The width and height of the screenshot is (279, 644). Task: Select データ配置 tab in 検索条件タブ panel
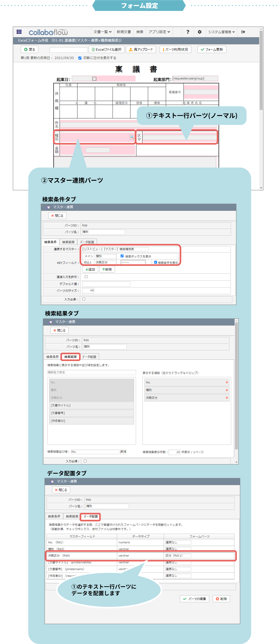pos(87,242)
